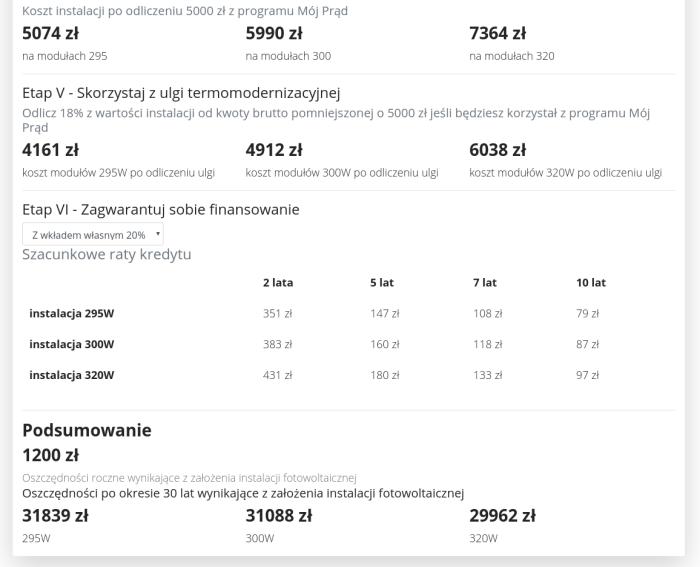
Task: Click the 160 zł five-year installment
Action: pyautogui.click(x=384, y=344)
